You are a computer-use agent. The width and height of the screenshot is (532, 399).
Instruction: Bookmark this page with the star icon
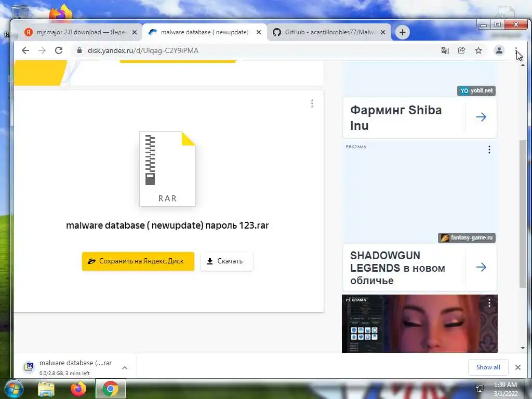[x=478, y=50]
